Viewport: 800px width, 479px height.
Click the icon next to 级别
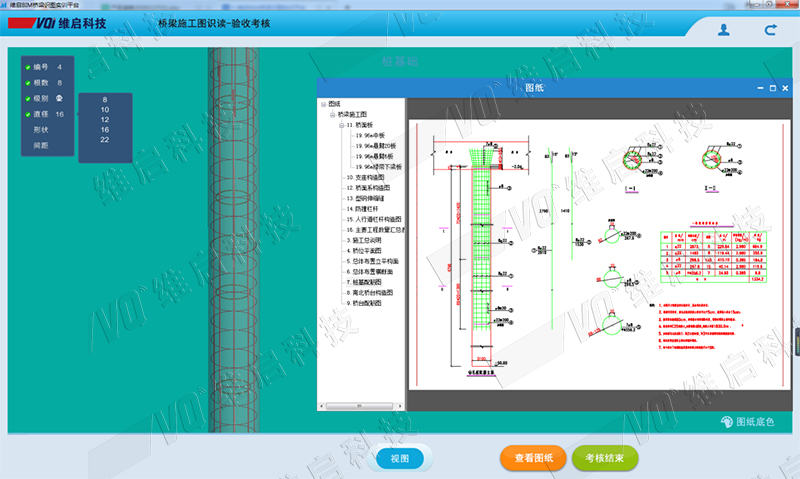point(60,98)
